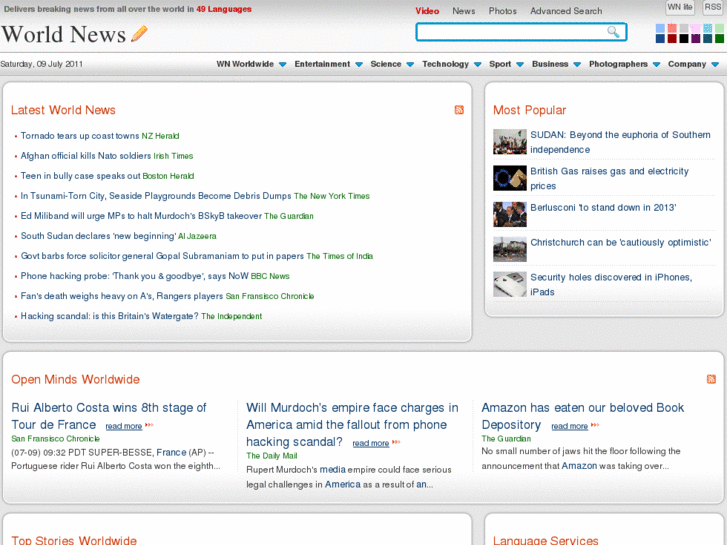This screenshot has height=545, width=727.
Task: Click the search magnifier icon
Action: pyautogui.click(x=613, y=32)
